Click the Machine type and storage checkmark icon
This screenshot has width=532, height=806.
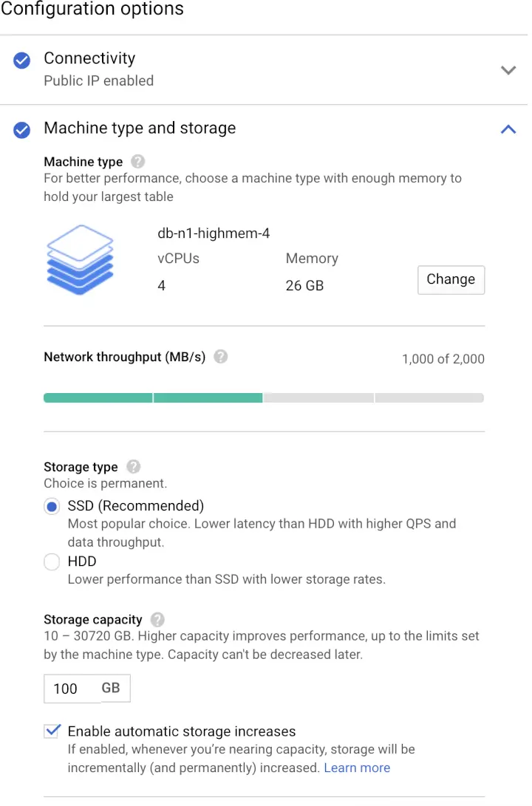tap(22, 130)
